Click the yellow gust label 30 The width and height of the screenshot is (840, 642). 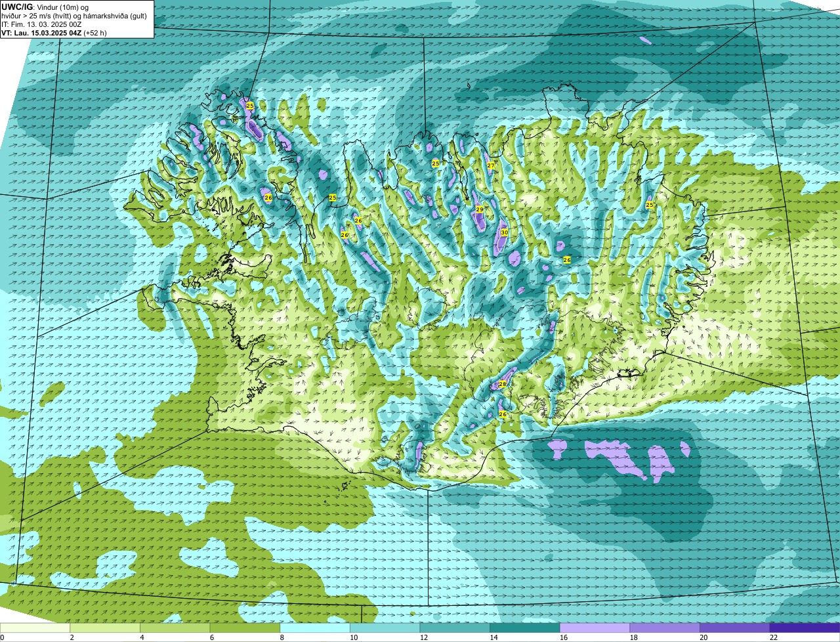[504, 232]
